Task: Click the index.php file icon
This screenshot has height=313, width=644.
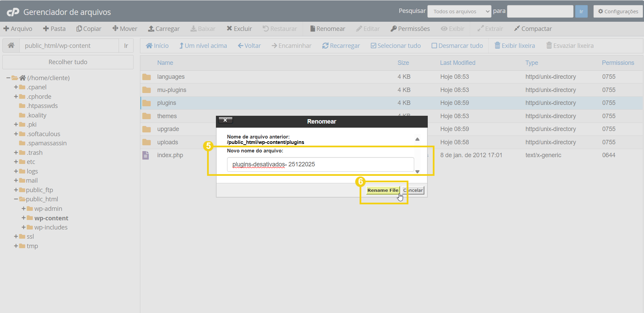Action: click(145, 155)
